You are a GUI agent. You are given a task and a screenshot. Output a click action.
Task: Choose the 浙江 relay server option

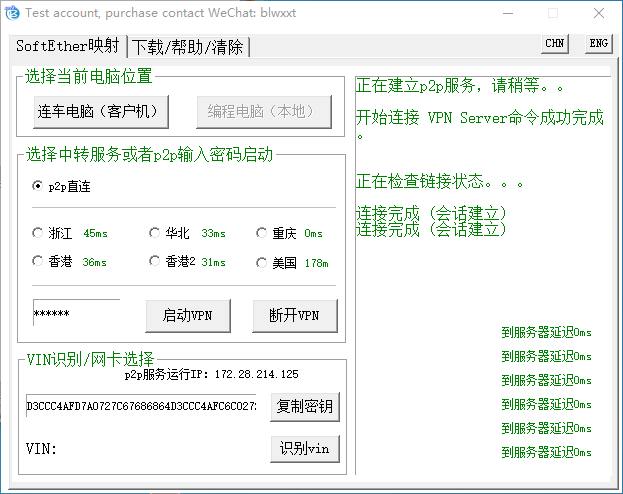(38, 233)
